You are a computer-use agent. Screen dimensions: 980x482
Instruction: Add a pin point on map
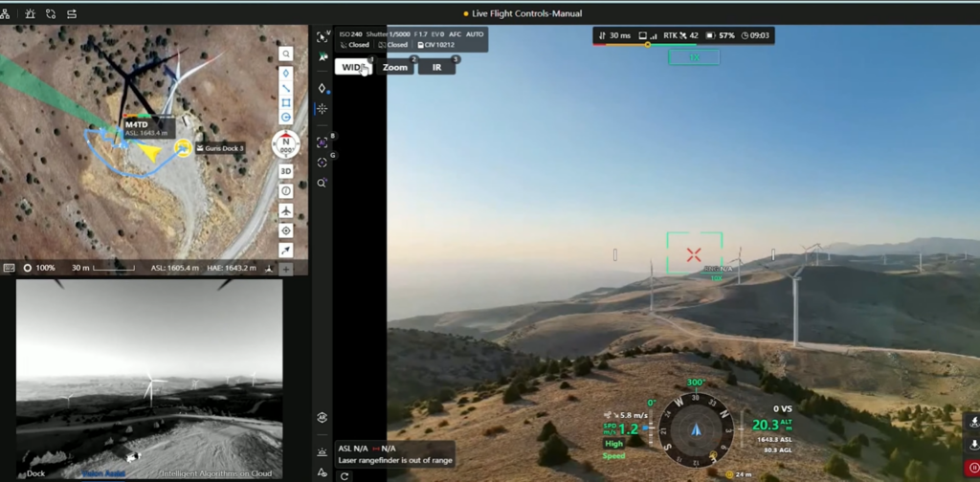click(286, 73)
